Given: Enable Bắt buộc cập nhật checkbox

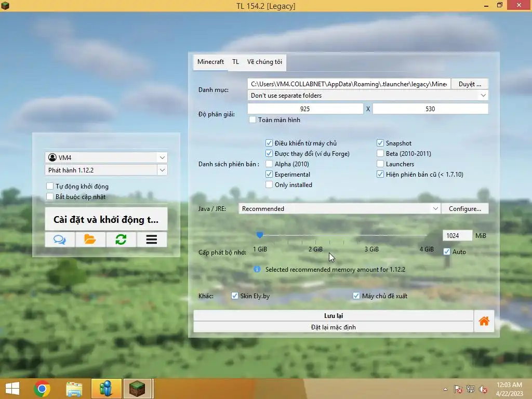Looking at the screenshot, I should pyautogui.click(x=50, y=197).
